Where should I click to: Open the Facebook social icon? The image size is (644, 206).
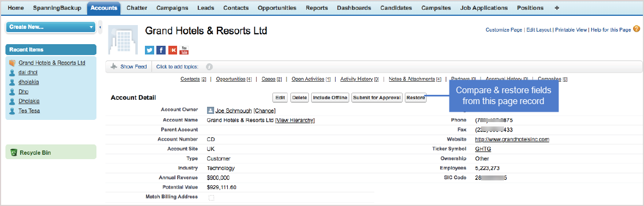tap(161, 50)
